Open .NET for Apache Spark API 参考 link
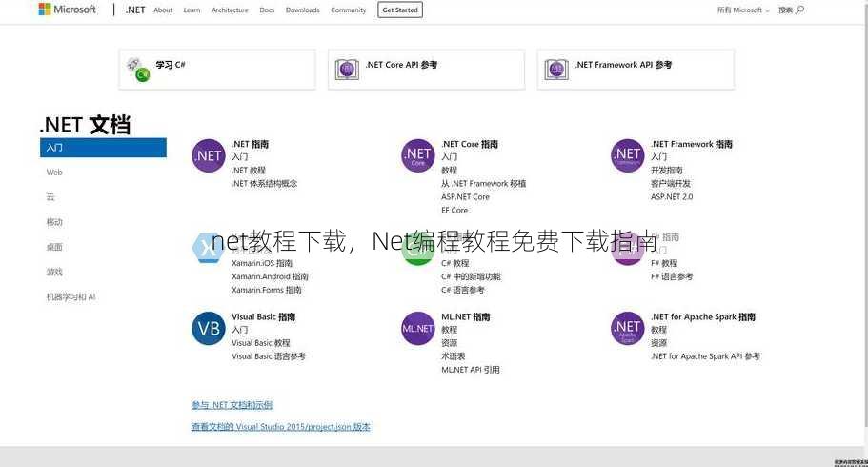The width and height of the screenshot is (868, 467). (x=706, y=356)
